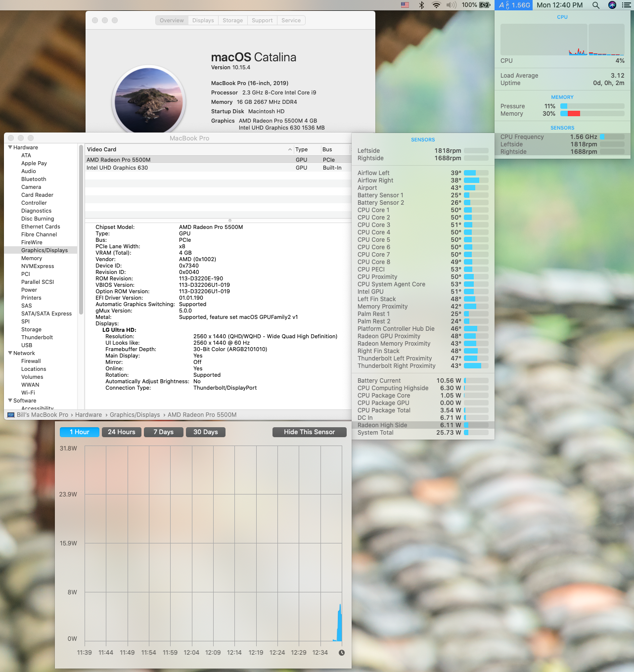Image resolution: width=634 pixels, height=672 pixels.
Task: Open the iStat CPU 1.56G menu item
Action: coord(514,5)
